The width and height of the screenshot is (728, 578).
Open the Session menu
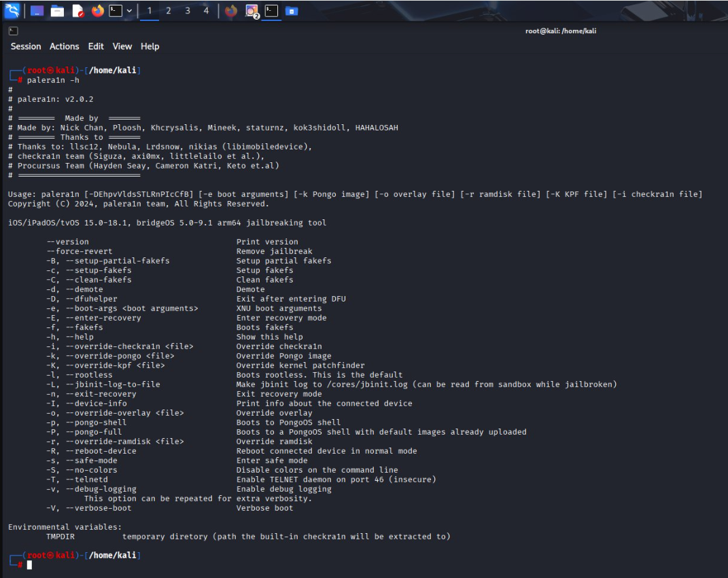point(26,46)
